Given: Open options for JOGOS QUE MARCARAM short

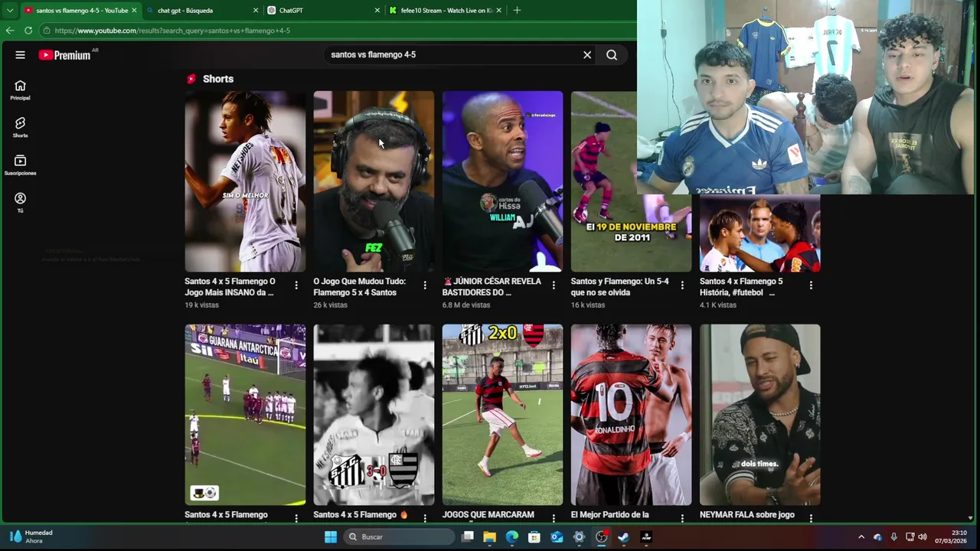Looking at the screenshot, I should (x=554, y=518).
